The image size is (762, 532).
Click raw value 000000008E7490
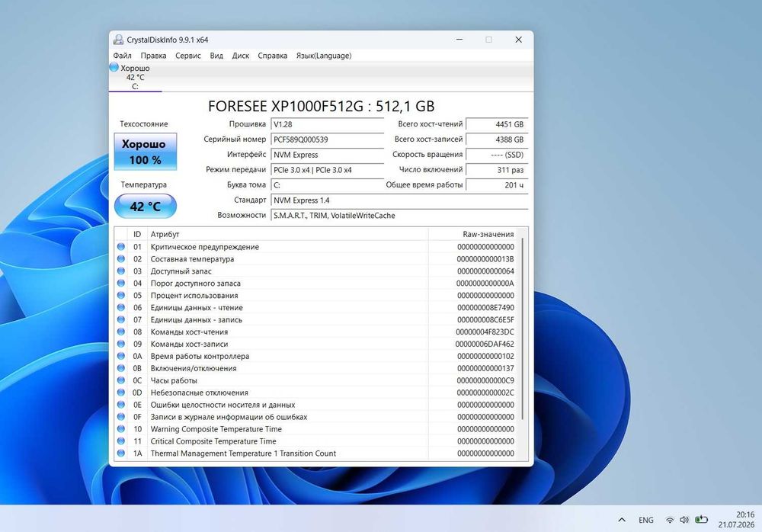tap(485, 307)
